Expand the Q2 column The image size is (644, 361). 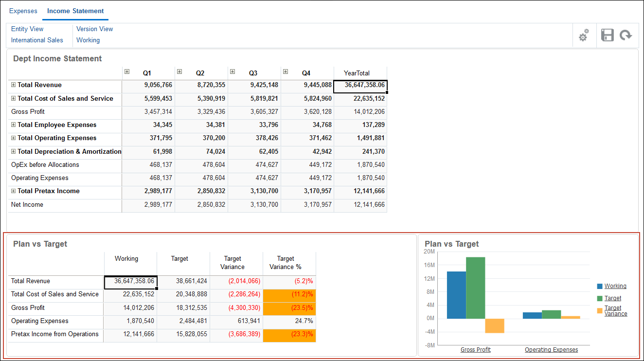tap(179, 71)
